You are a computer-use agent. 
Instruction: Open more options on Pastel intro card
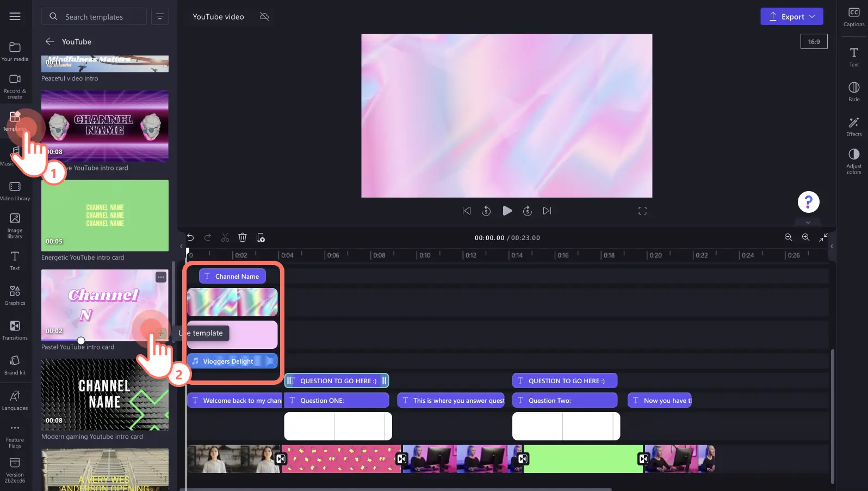coord(161,277)
